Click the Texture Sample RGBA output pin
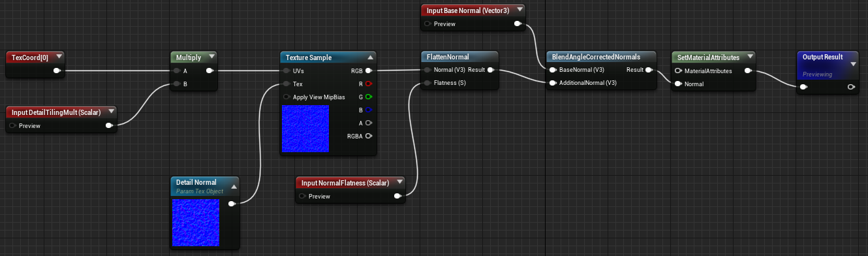 click(x=369, y=136)
